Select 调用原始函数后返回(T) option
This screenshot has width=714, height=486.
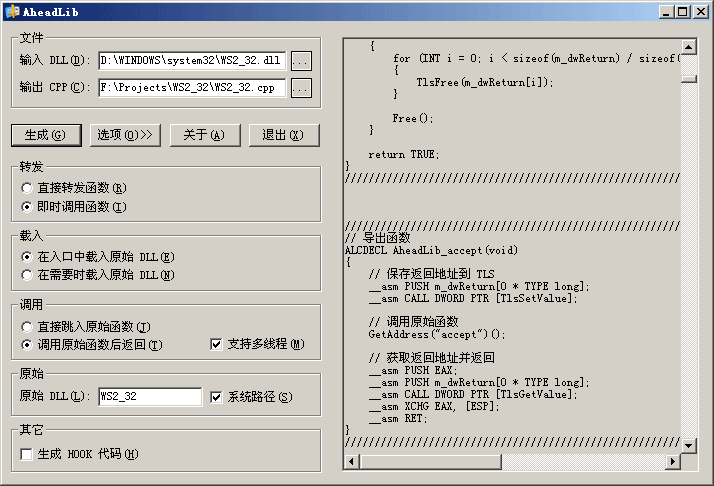coord(92,345)
